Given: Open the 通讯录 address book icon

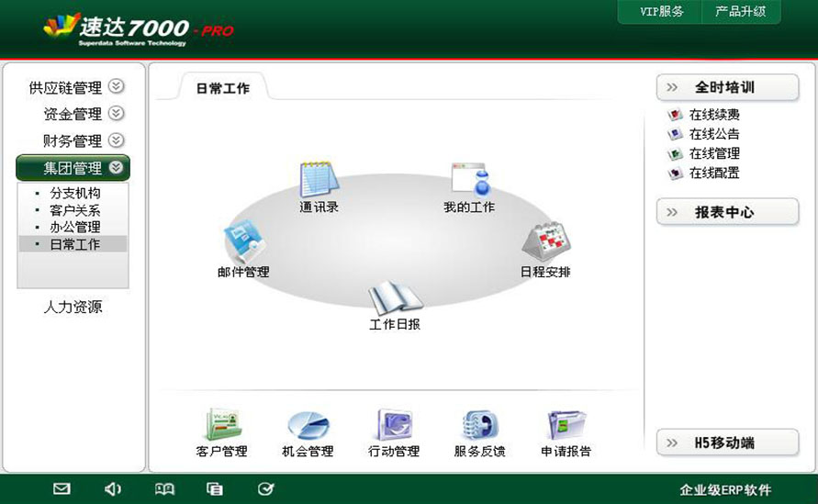Looking at the screenshot, I should (x=319, y=179).
